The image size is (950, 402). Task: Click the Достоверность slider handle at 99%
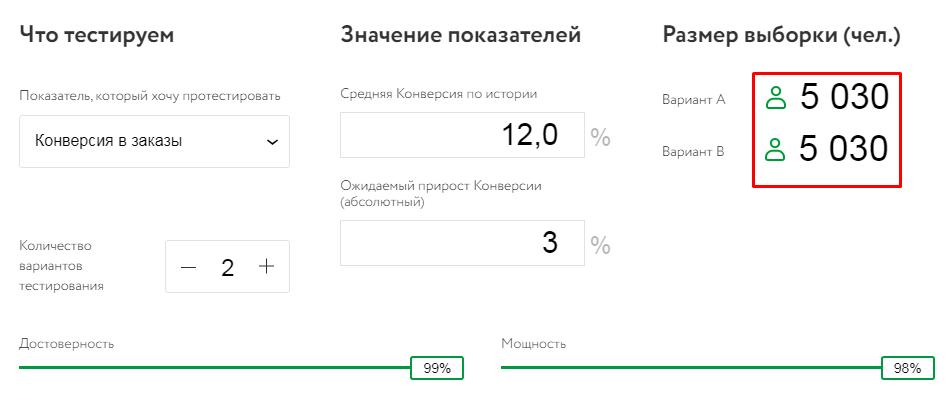pos(437,368)
